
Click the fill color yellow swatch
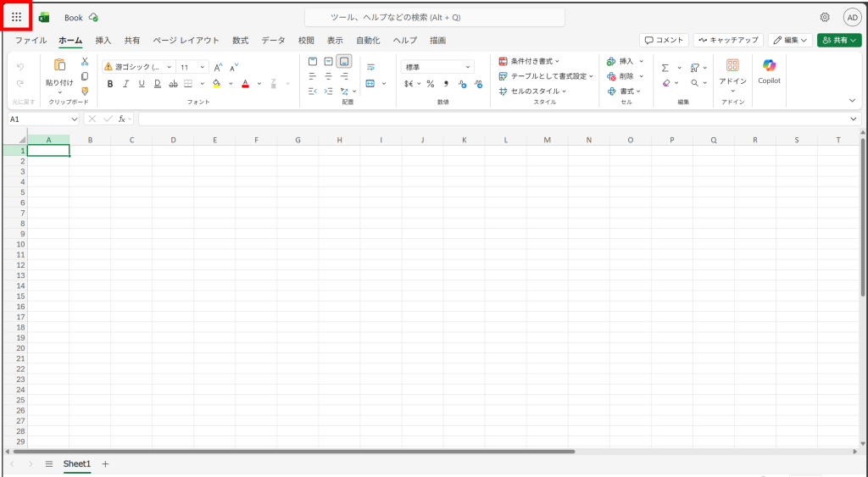[x=216, y=84]
